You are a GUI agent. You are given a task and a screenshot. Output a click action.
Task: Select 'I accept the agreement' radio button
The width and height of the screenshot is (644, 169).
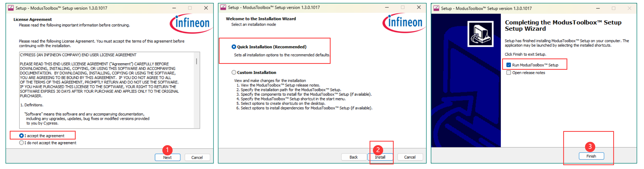22,136
